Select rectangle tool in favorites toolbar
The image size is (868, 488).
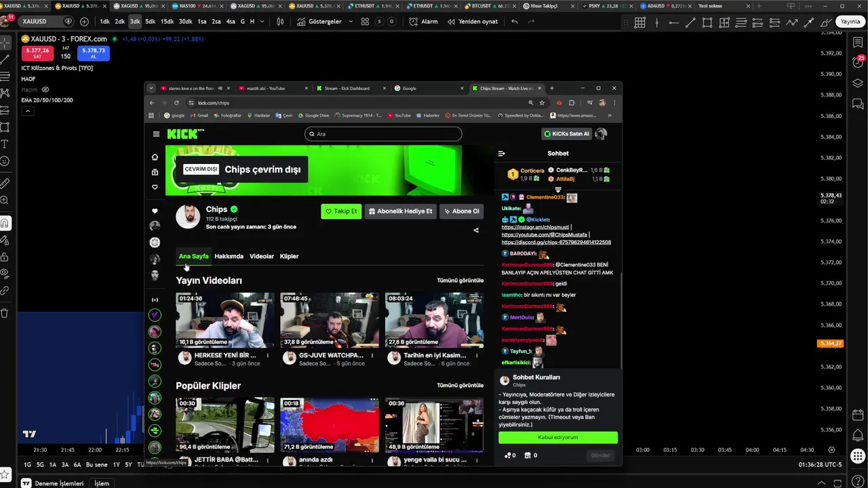(x=707, y=22)
